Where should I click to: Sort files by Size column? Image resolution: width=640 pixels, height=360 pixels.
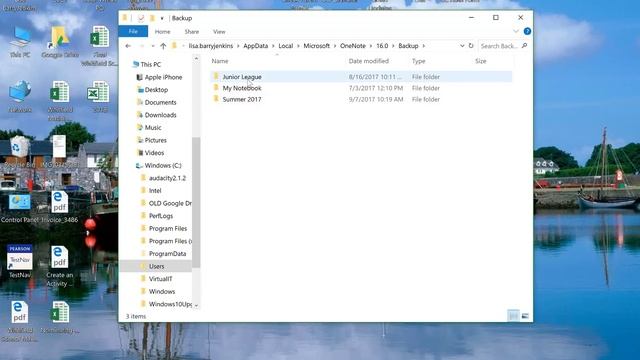480,61
